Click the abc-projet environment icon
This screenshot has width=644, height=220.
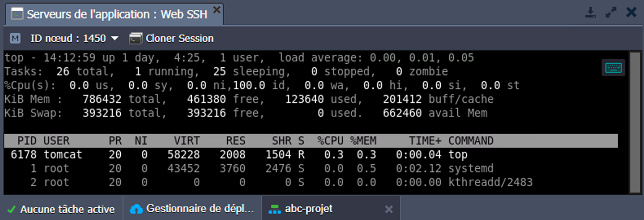[274, 209]
